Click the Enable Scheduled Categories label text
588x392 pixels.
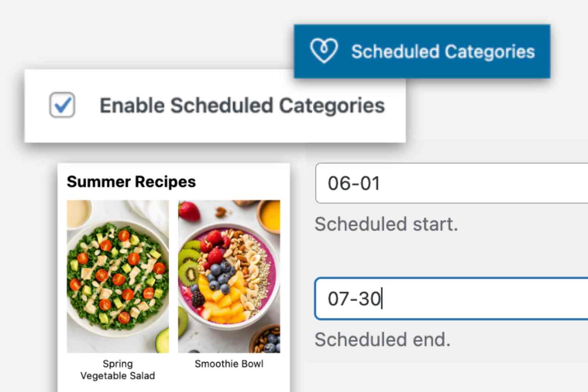click(x=242, y=106)
